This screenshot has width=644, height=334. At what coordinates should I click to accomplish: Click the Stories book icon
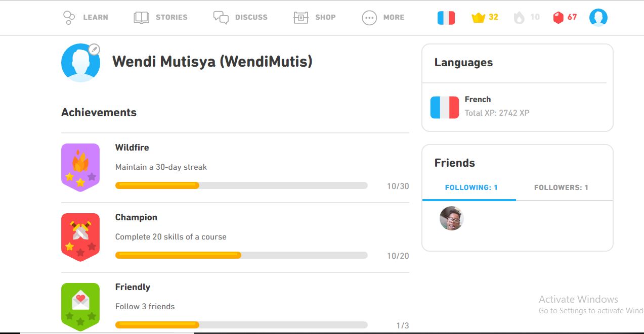141,18
